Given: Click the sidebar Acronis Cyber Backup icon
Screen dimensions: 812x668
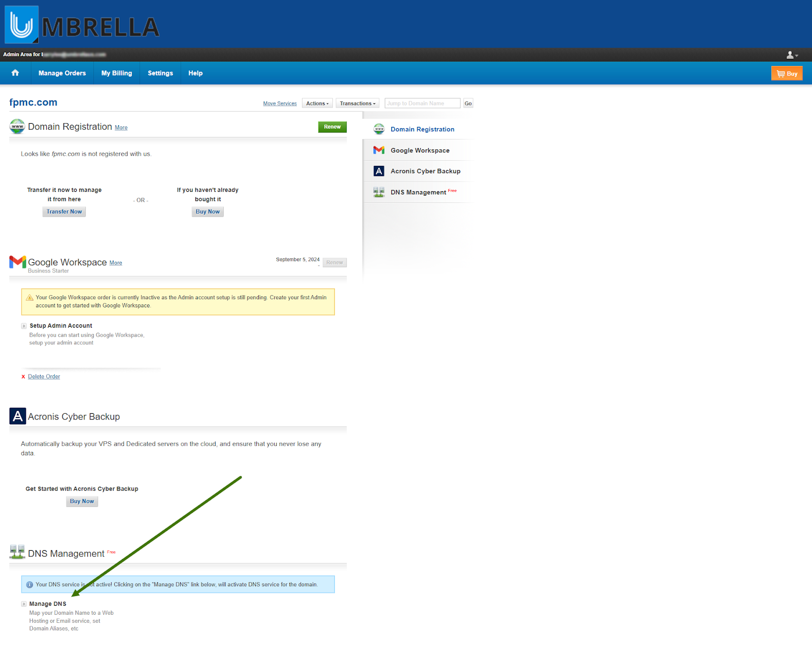Looking at the screenshot, I should [379, 171].
